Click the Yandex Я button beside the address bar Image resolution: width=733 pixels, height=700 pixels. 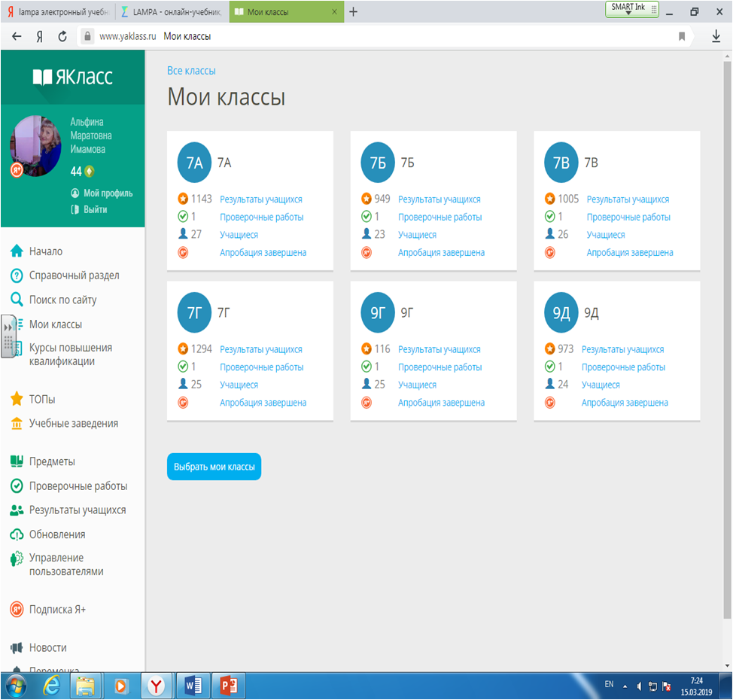[40, 36]
